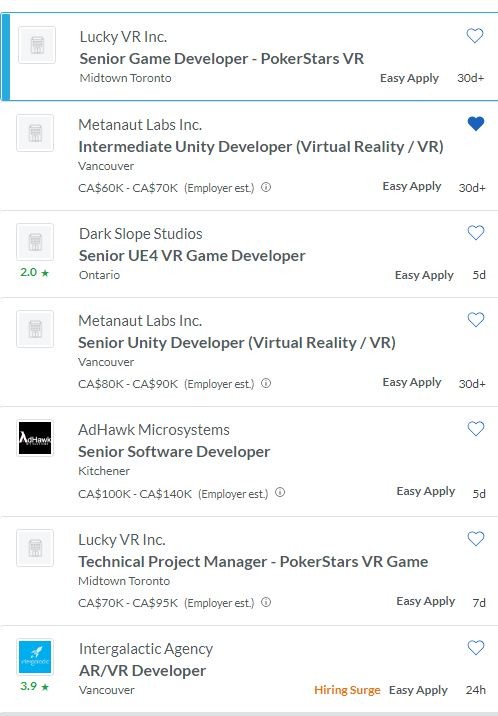Open the Senior UE4 VR Game Developer job
The width and height of the screenshot is (498, 716).
pyautogui.click(x=192, y=256)
